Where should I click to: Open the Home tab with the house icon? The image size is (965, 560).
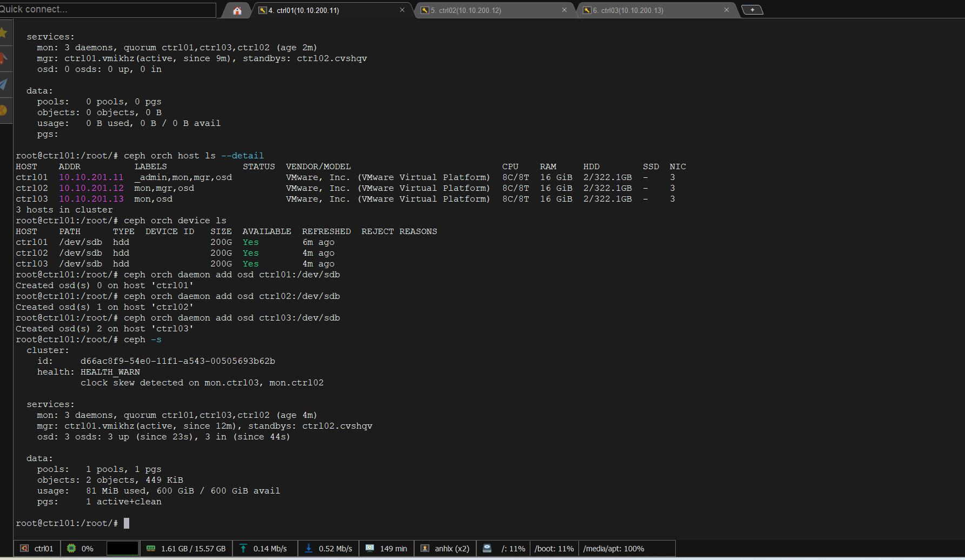click(x=237, y=10)
